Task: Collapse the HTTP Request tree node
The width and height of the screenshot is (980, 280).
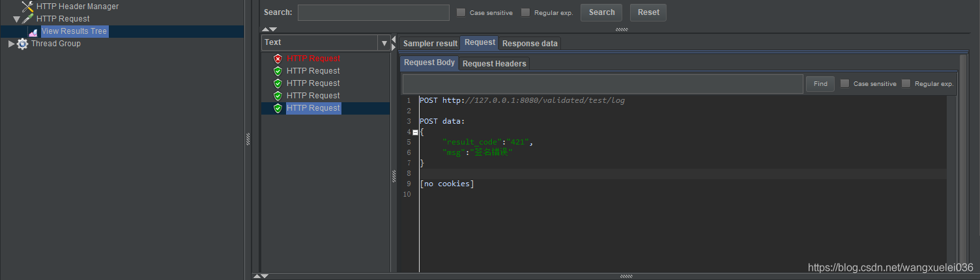Action: coord(16,19)
